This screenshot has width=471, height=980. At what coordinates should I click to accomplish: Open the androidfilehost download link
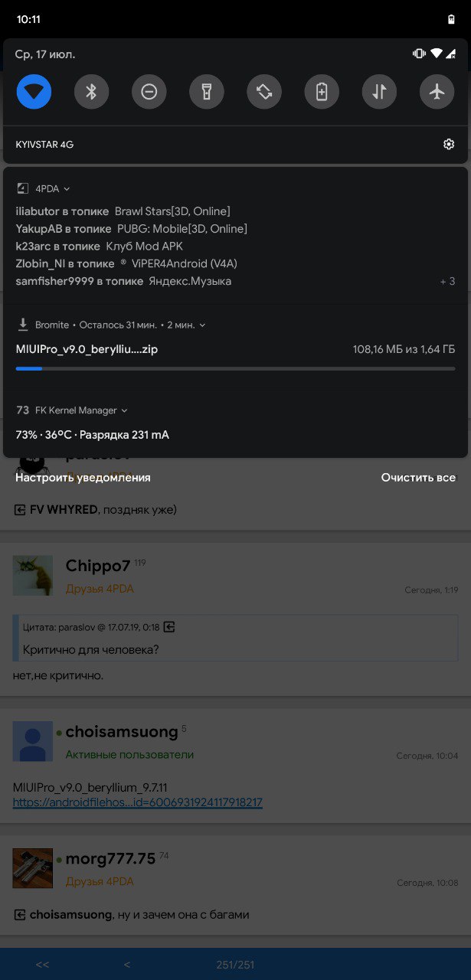click(138, 802)
